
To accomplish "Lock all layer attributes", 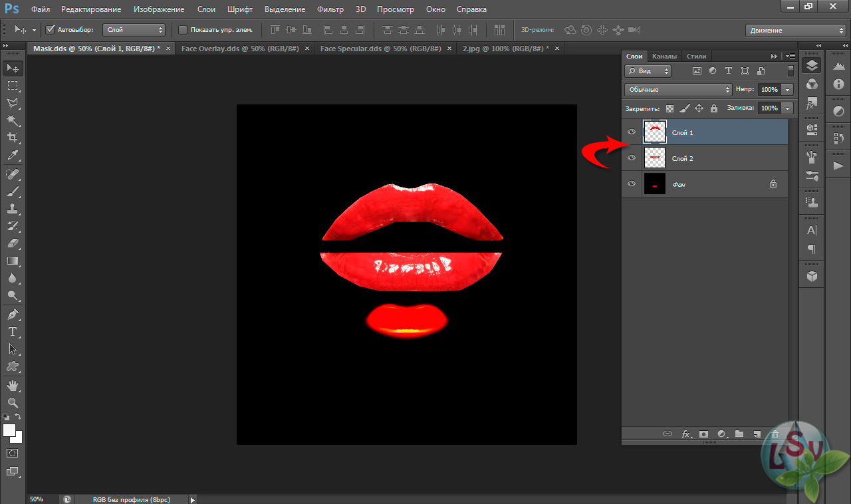I will click(714, 108).
